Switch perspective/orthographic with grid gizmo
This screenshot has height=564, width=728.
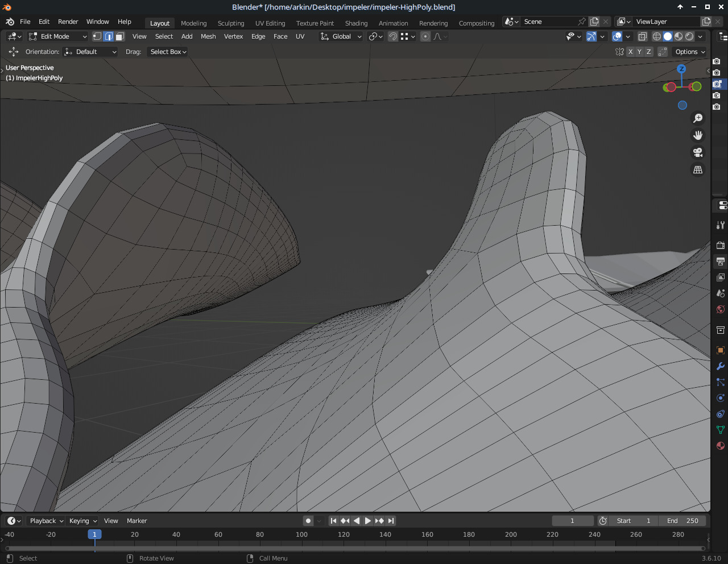[698, 169]
